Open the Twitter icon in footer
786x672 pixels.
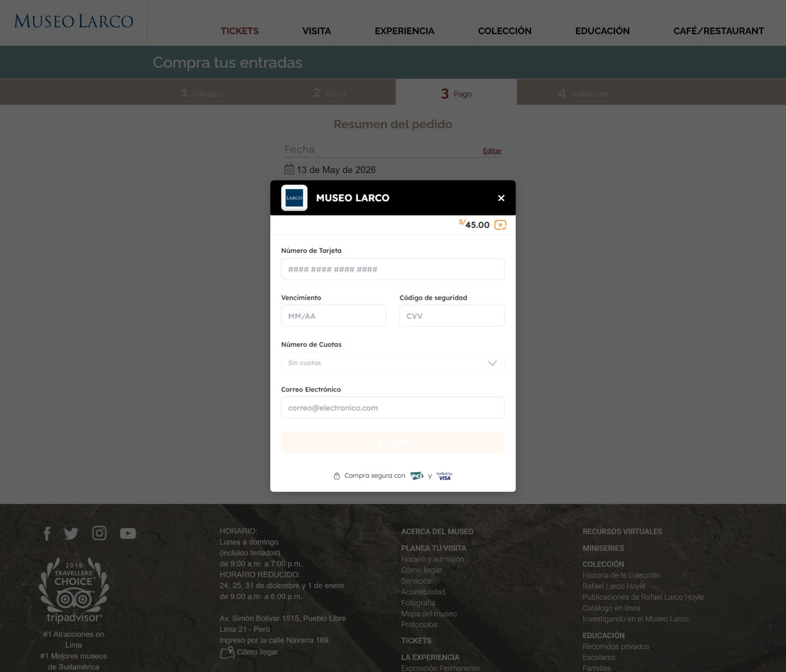pyautogui.click(x=71, y=533)
